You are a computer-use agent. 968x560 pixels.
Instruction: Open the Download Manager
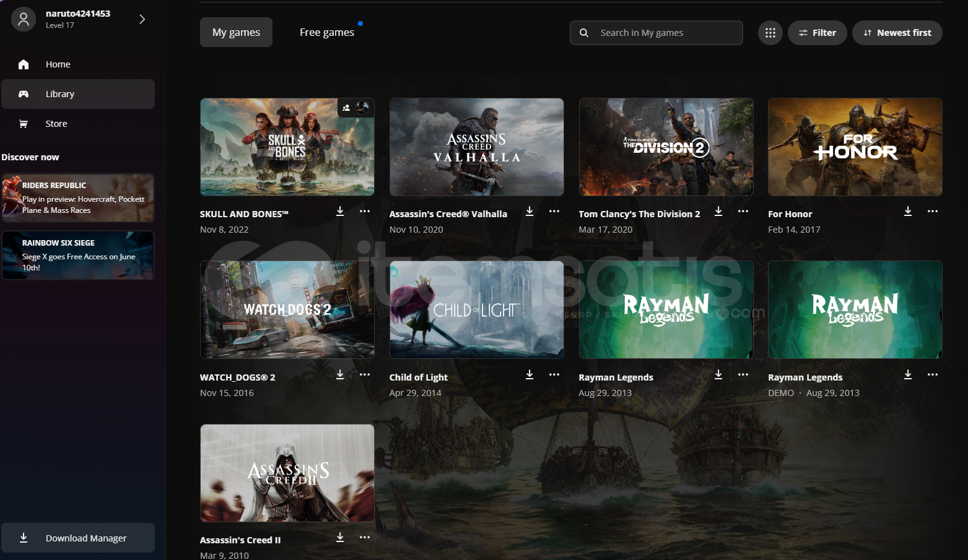pos(78,538)
